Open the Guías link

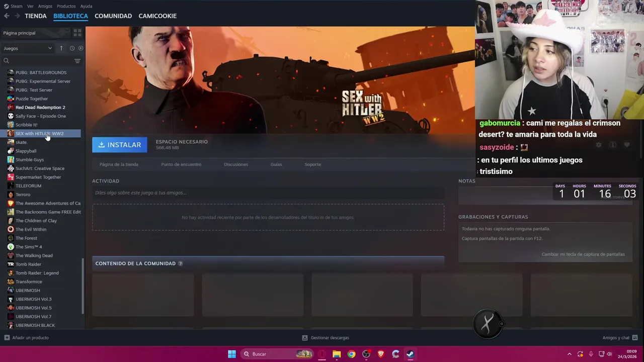pyautogui.click(x=276, y=164)
